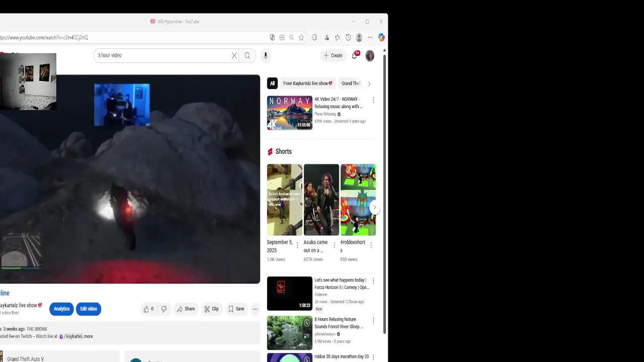Open the Grand Theft Auto V game card
The height and width of the screenshot is (362, 644).
click(x=59, y=356)
